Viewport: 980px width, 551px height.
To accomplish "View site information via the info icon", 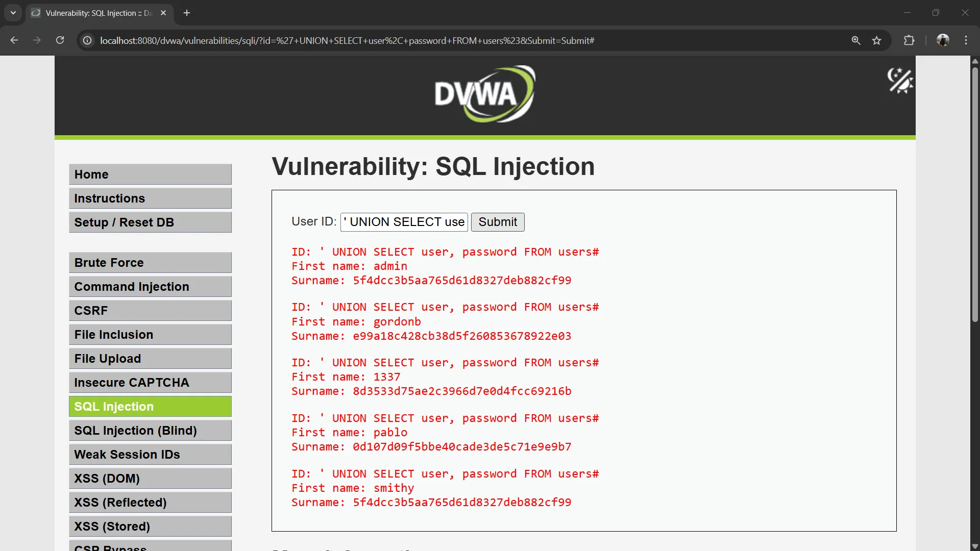I will click(87, 41).
